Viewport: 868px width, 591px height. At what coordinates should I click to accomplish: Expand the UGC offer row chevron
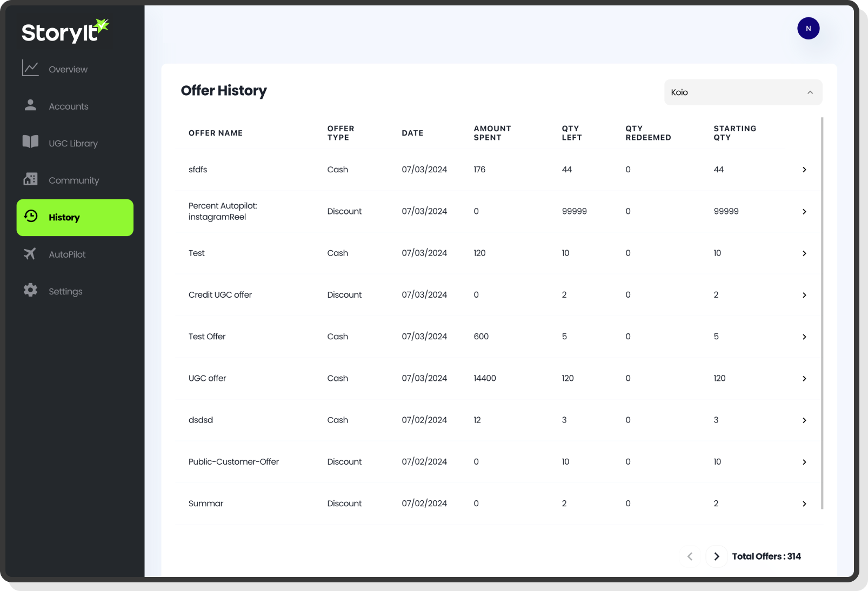[x=804, y=378]
